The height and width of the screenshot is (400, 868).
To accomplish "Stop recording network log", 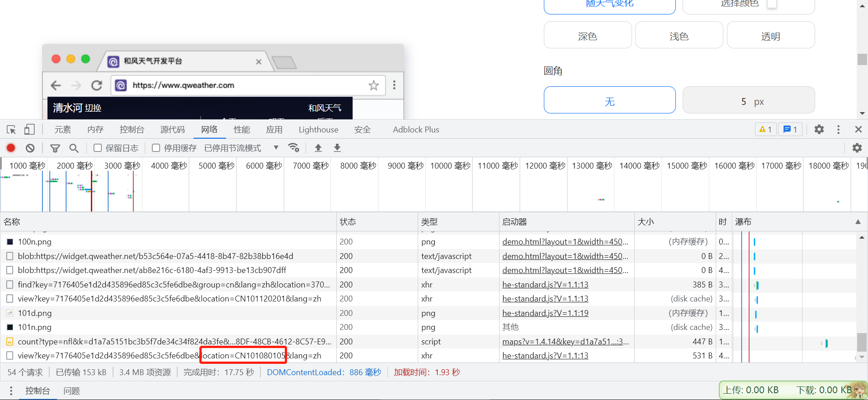I will pyautogui.click(x=11, y=148).
